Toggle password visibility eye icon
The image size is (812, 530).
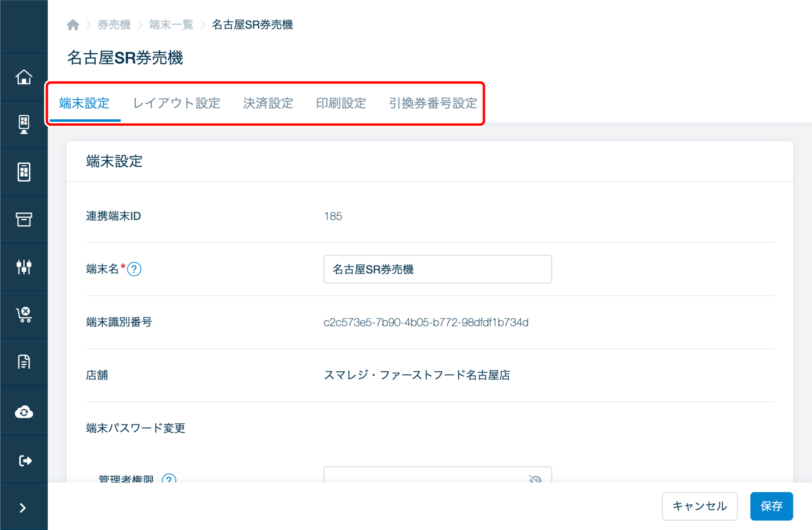point(535,479)
